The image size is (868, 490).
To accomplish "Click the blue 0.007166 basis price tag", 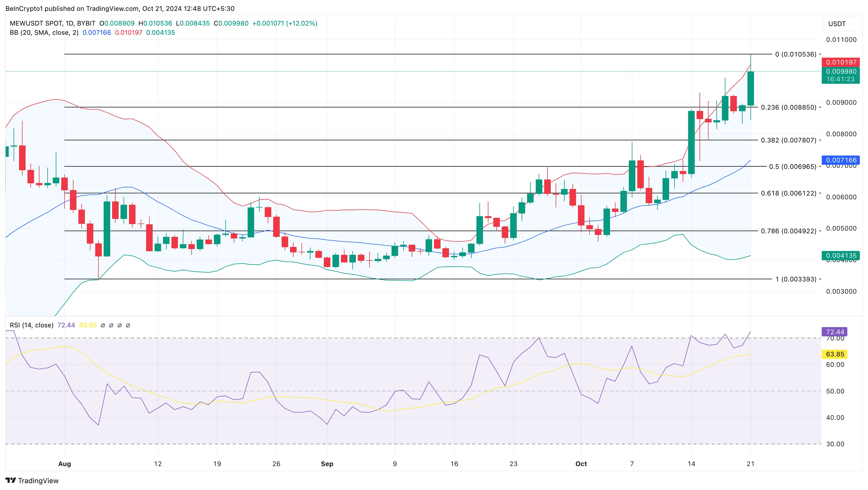I will (841, 160).
